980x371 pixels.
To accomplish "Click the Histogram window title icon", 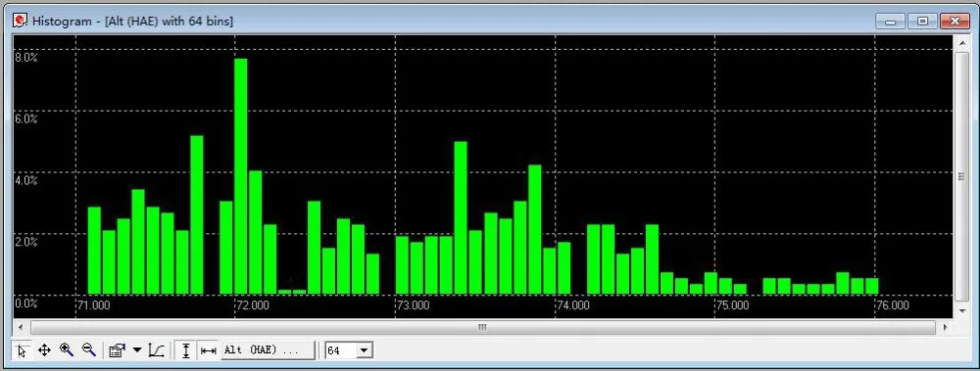I will click(21, 21).
